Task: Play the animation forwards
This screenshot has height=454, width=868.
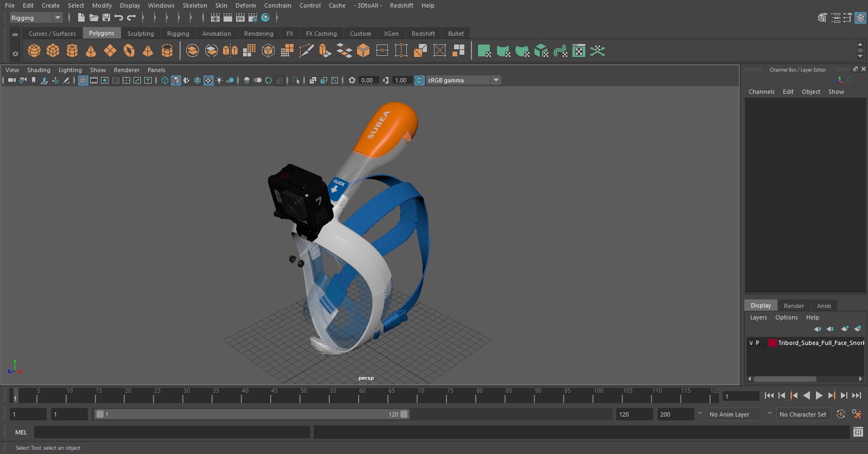Action: tap(819, 396)
